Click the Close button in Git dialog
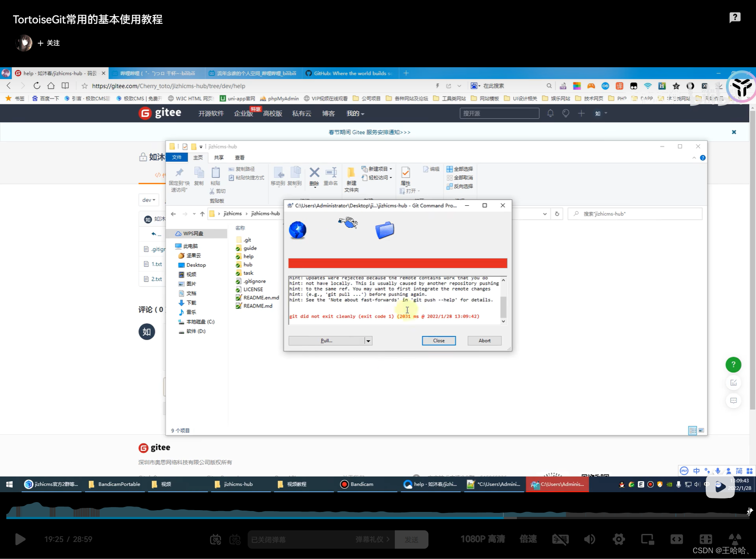 [439, 341]
